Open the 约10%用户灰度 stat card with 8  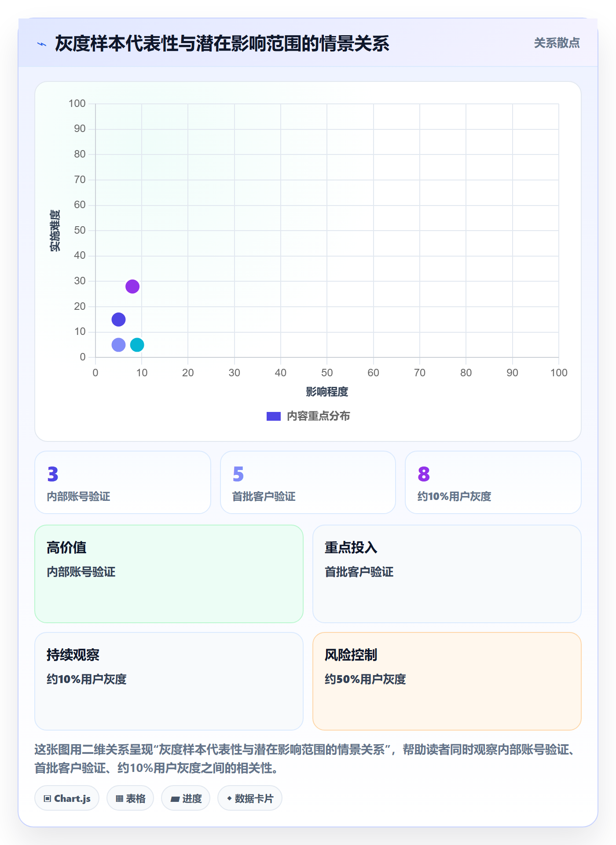(493, 482)
